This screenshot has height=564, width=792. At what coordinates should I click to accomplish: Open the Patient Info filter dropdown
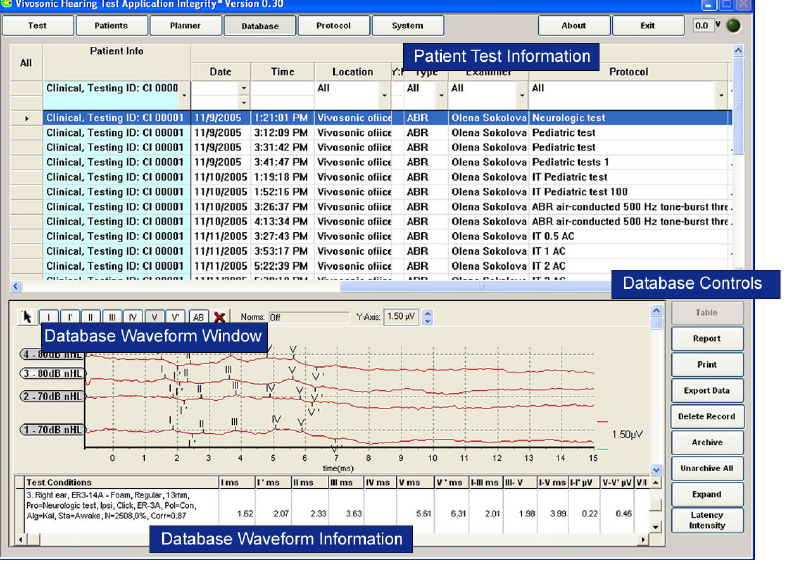click(x=184, y=95)
